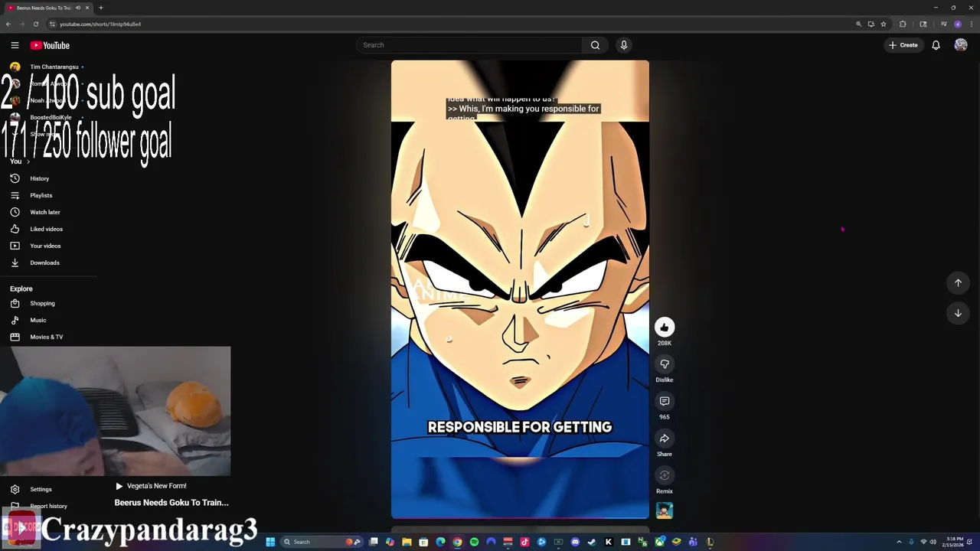The width and height of the screenshot is (980, 551).
Task: Expand the You section chevron
Action: click(28, 161)
